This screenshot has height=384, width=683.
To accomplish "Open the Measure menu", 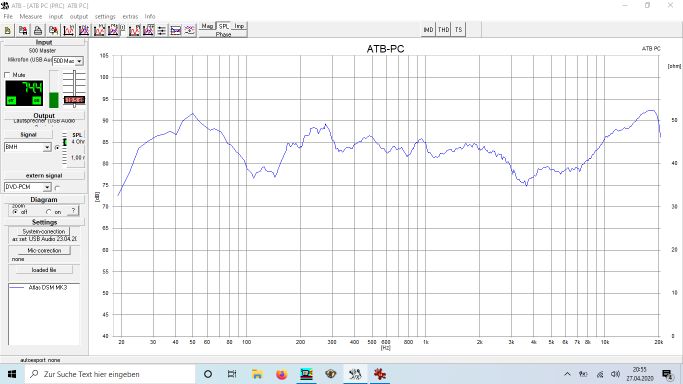I will click(30, 16).
